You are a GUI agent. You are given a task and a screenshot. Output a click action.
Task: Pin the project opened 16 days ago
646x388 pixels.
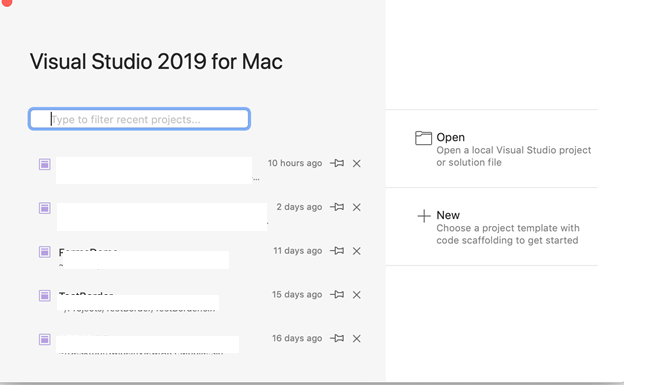[x=337, y=338]
